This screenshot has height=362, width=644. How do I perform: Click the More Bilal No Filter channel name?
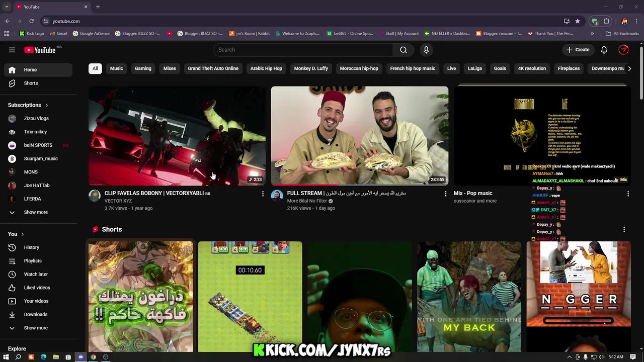coord(307,201)
